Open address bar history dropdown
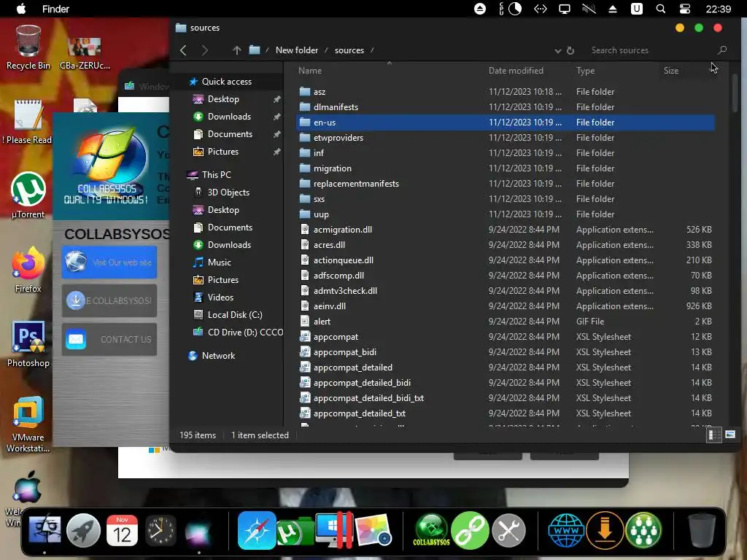Viewport: 747px width, 560px height. pos(558,50)
